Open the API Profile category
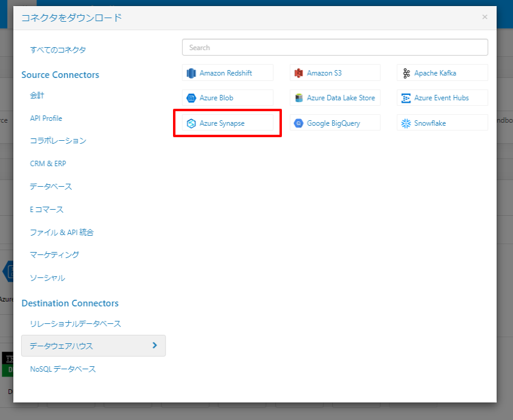 (46, 118)
